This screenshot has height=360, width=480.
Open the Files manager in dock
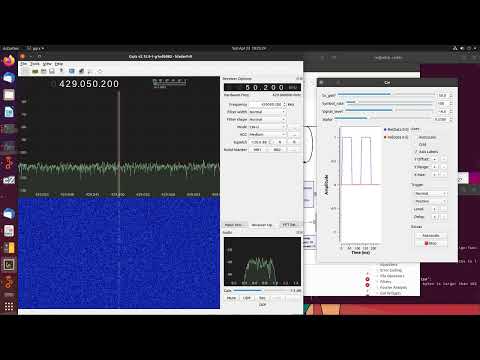pos(9,95)
